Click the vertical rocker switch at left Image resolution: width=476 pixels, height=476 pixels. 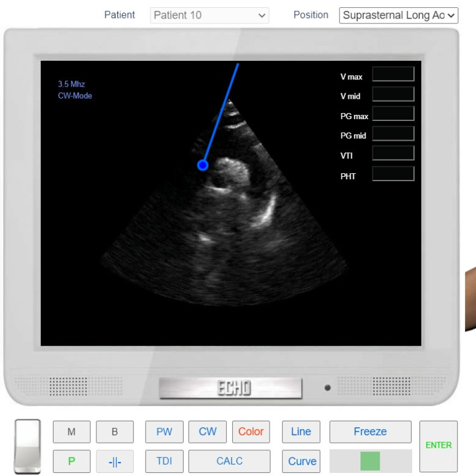coord(28,447)
